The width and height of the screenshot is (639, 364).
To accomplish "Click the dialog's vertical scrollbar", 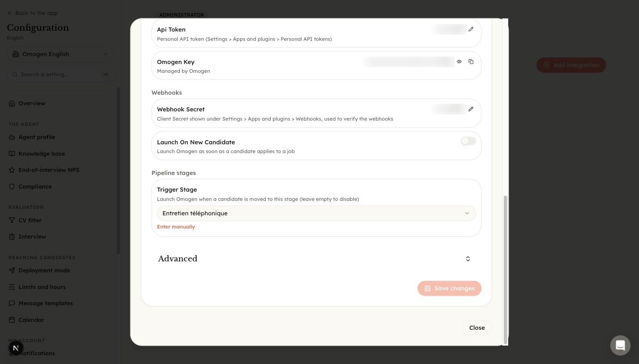I will (505, 270).
